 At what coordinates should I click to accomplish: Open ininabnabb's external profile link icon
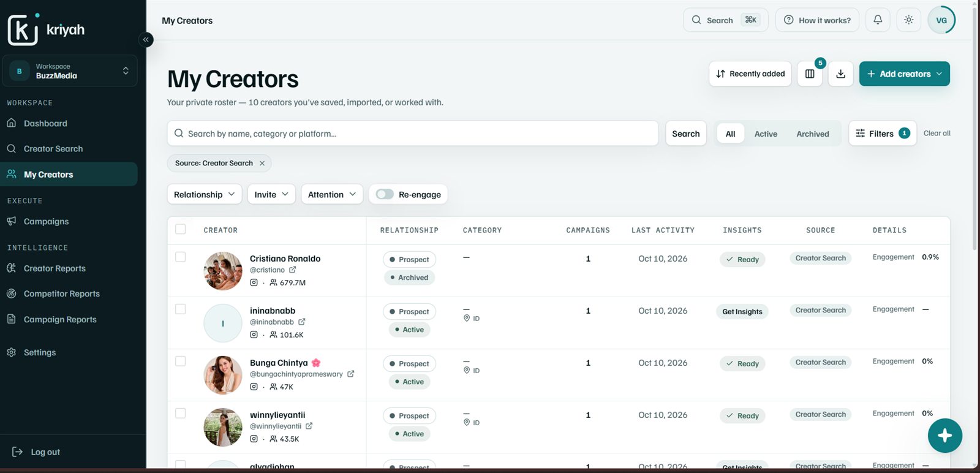tap(302, 322)
